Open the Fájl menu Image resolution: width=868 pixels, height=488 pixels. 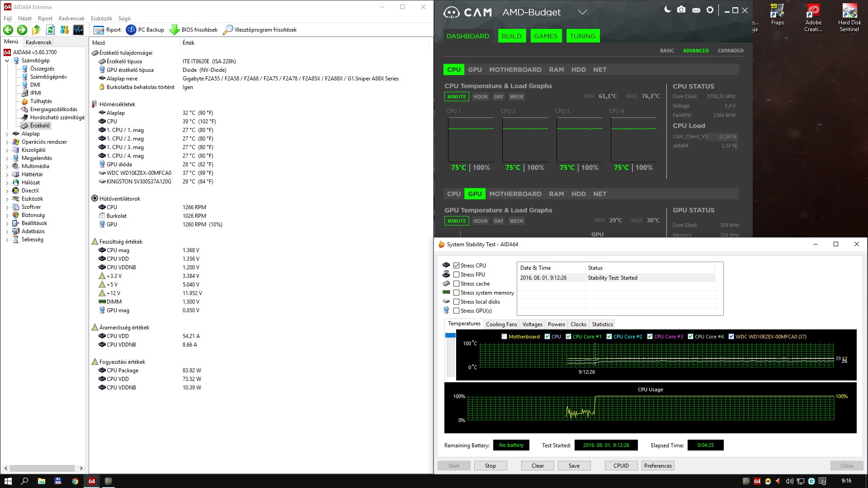tap(8, 19)
